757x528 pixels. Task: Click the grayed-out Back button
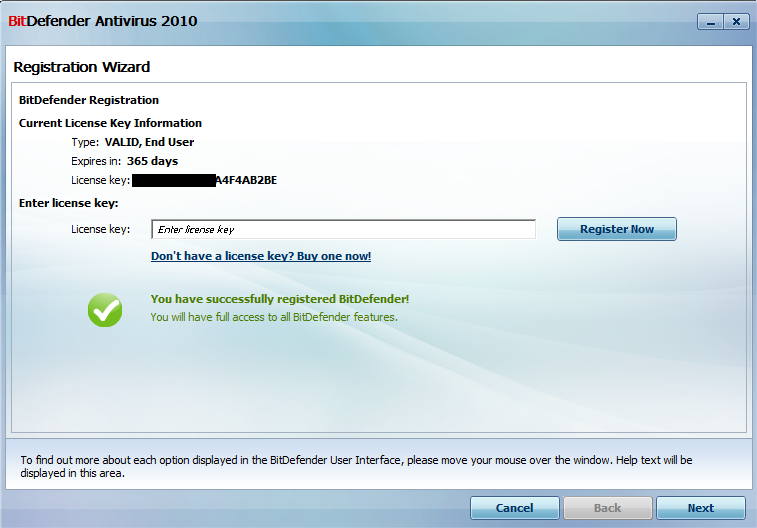click(x=607, y=508)
